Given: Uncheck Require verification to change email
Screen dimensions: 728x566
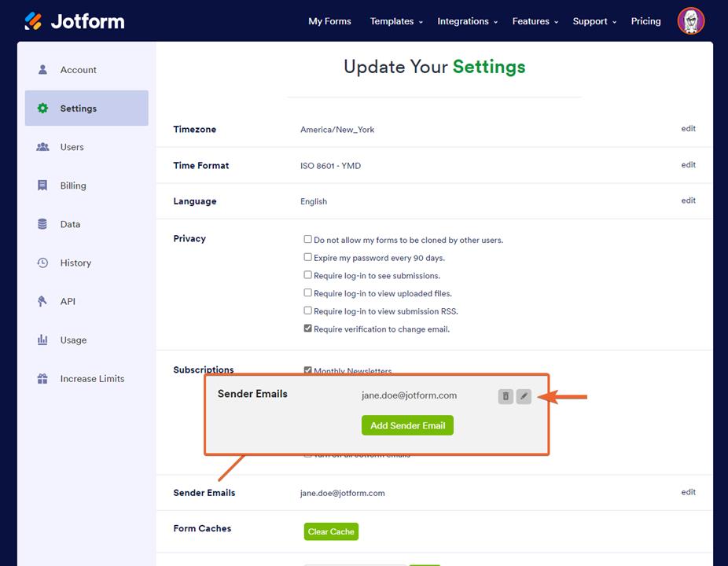Looking at the screenshot, I should [307, 329].
